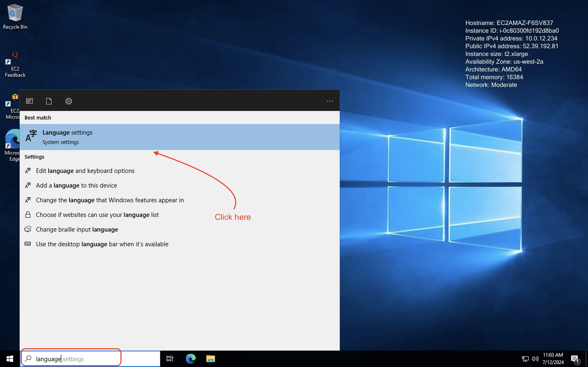Screen dimensions: 588x367
Task: Open Task View from the taskbar
Action: [x=170, y=358]
